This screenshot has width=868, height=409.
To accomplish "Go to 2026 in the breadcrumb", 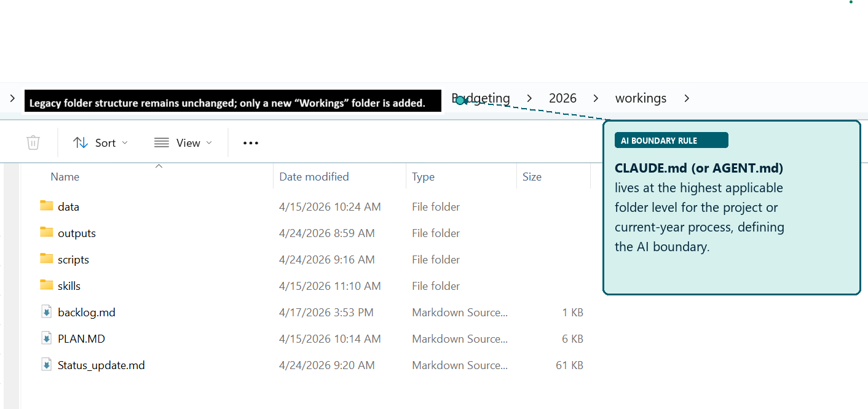I will (x=562, y=98).
